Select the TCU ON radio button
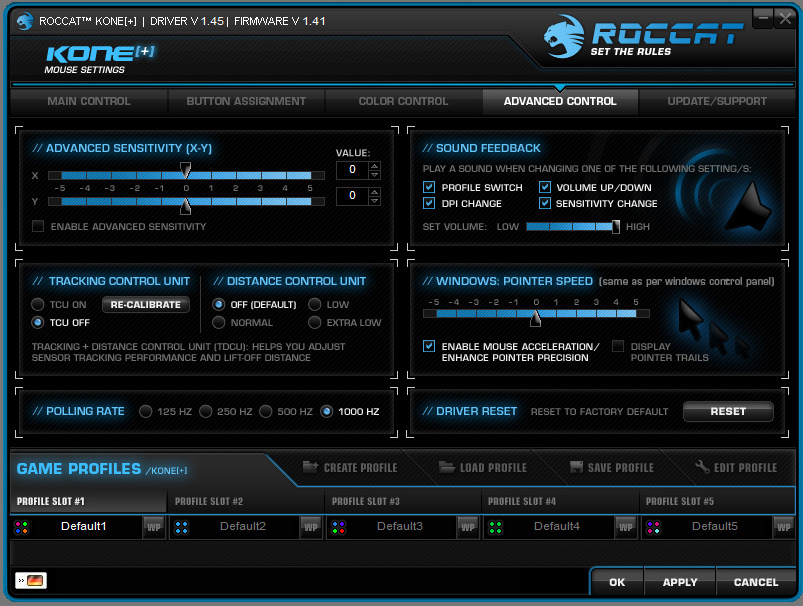The height and width of the screenshot is (606, 803). click(x=37, y=304)
